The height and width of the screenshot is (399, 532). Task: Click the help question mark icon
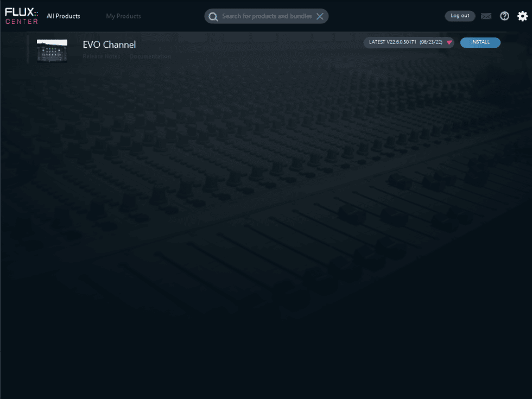tap(504, 16)
